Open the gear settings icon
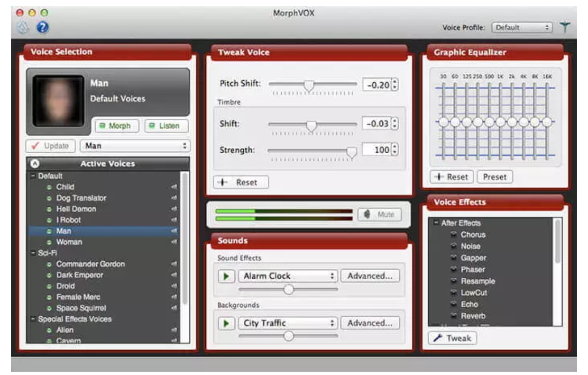 23,28
